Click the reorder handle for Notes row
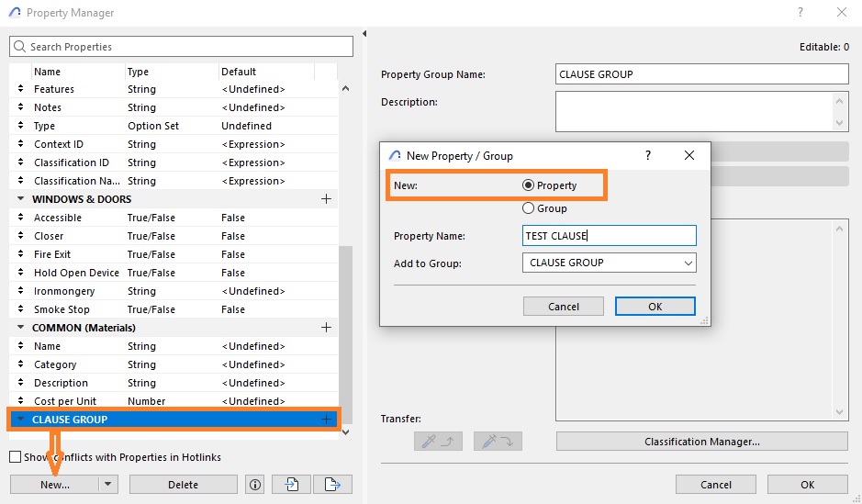Image resolution: width=862 pixels, height=504 pixels. 20,107
